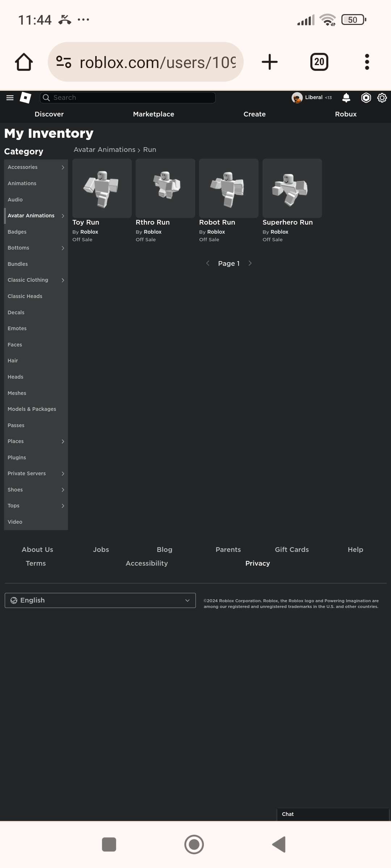The height and width of the screenshot is (868, 391).
Task: Go to the previous inventory page arrow
Action: 208,263
